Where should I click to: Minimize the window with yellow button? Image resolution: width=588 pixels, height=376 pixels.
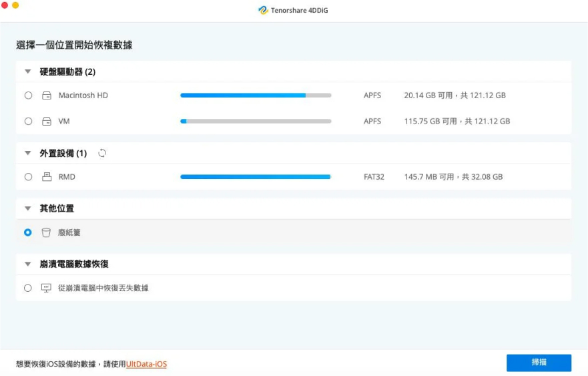tap(15, 5)
